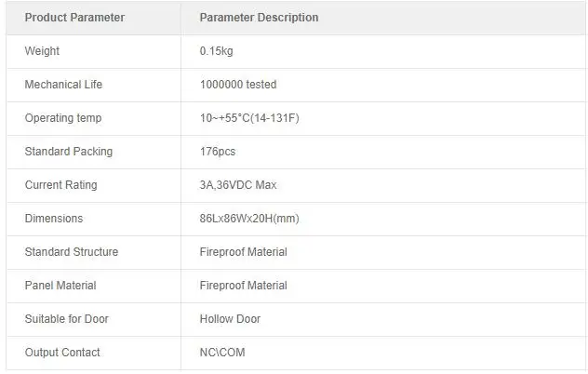Click the 0.15kg weight value
This screenshot has height=374, width=588.
(217, 51)
